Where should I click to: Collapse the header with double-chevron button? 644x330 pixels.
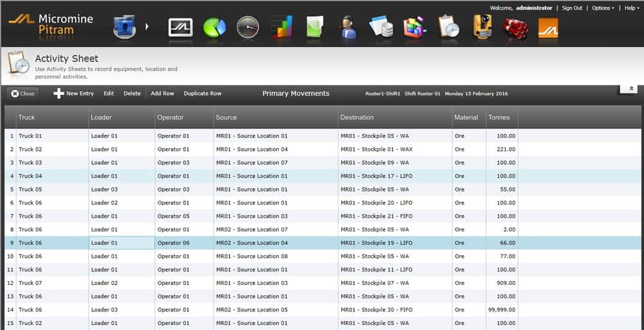[629, 89]
